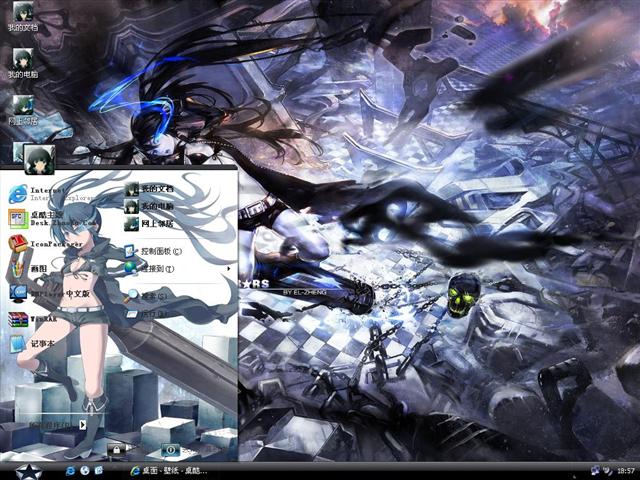Viewport: 640px width, 480px height.
Task: Click the tray icon beside the clock
Action: pyautogui.click(x=607, y=471)
